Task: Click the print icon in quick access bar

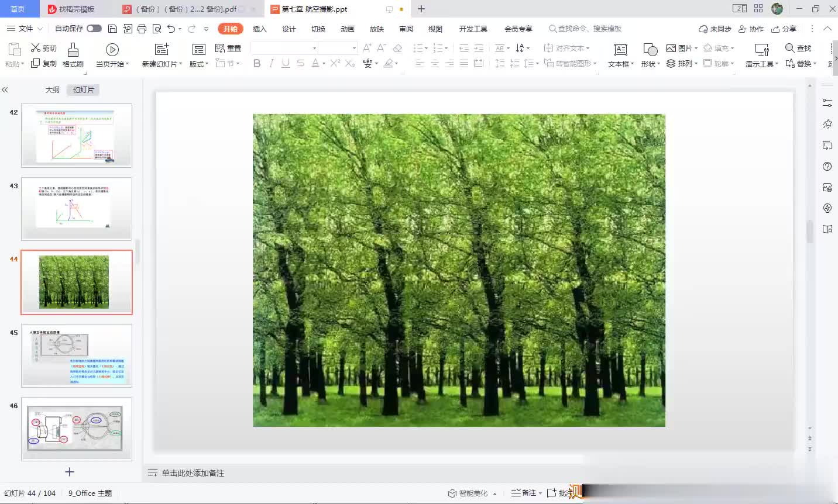Action: point(142,29)
